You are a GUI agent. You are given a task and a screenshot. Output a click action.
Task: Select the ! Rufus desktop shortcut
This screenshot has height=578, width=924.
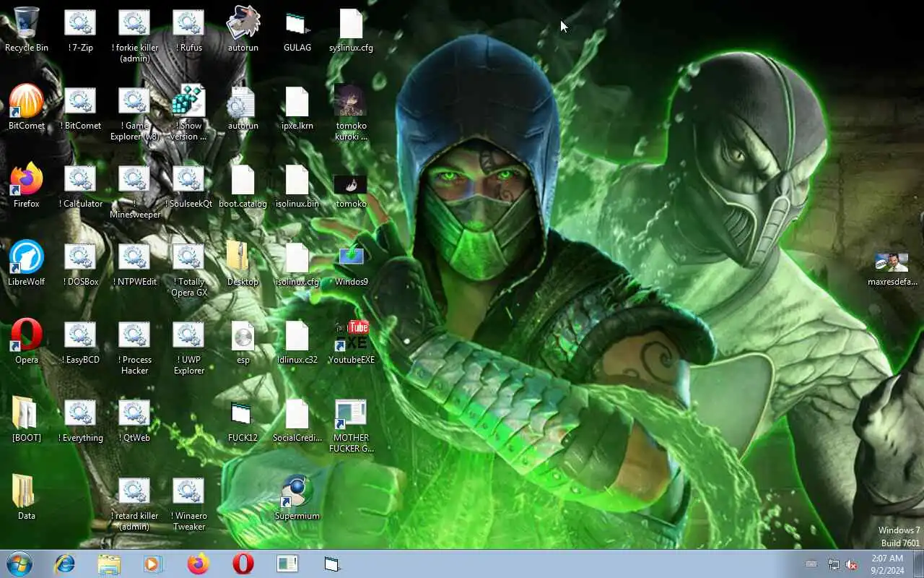pyautogui.click(x=188, y=30)
